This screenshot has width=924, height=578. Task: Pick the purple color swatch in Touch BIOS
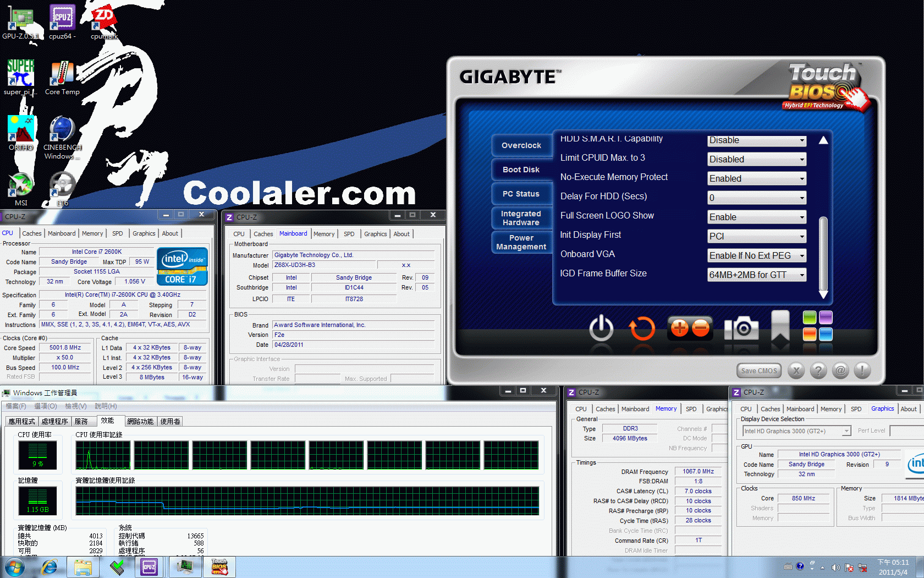[x=826, y=318]
